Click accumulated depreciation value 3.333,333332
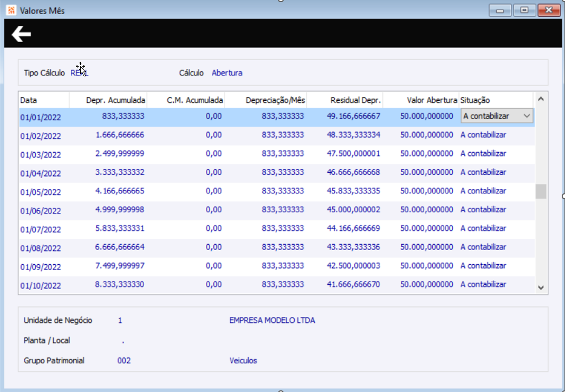Viewport: 565px width, 392px height. point(120,172)
